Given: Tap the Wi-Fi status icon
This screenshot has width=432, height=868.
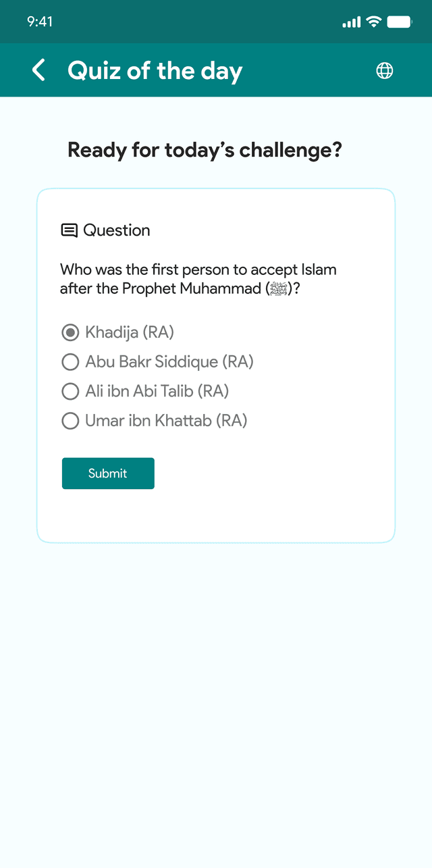Looking at the screenshot, I should point(373,22).
